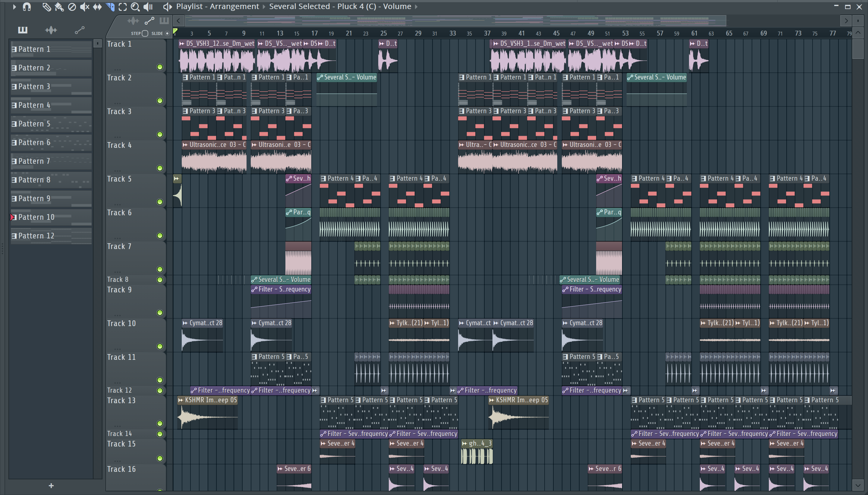Open Several Selected - Pluck 4 (C) - Volume clip menu
Image resolution: width=868 pixels, height=495 pixels.
tap(340, 6)
